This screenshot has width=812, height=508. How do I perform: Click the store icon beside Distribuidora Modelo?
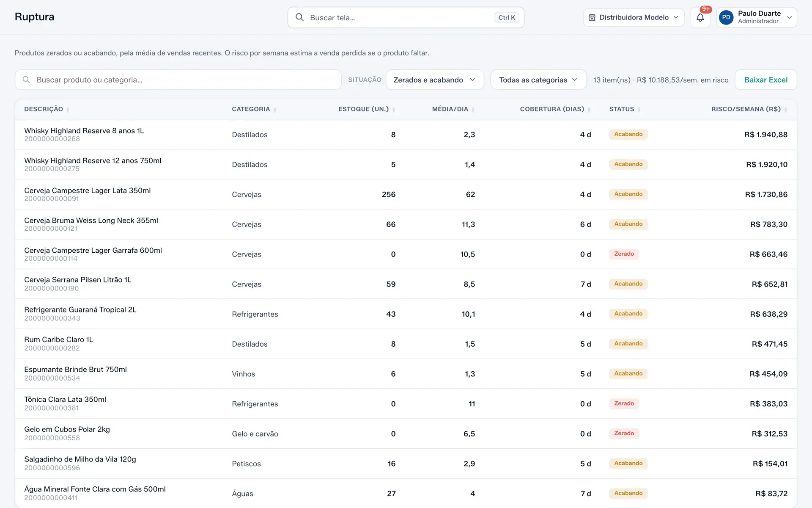pyautogui.click(x=592, y=17)
